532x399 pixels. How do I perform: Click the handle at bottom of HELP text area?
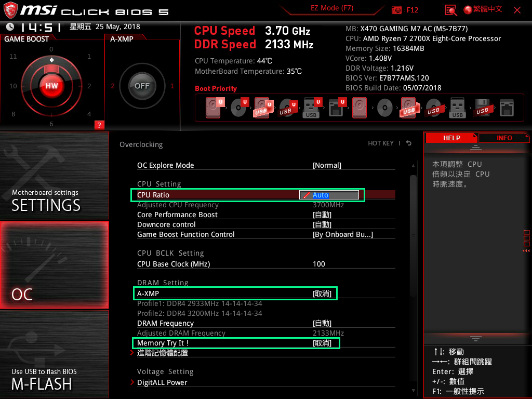476,338
